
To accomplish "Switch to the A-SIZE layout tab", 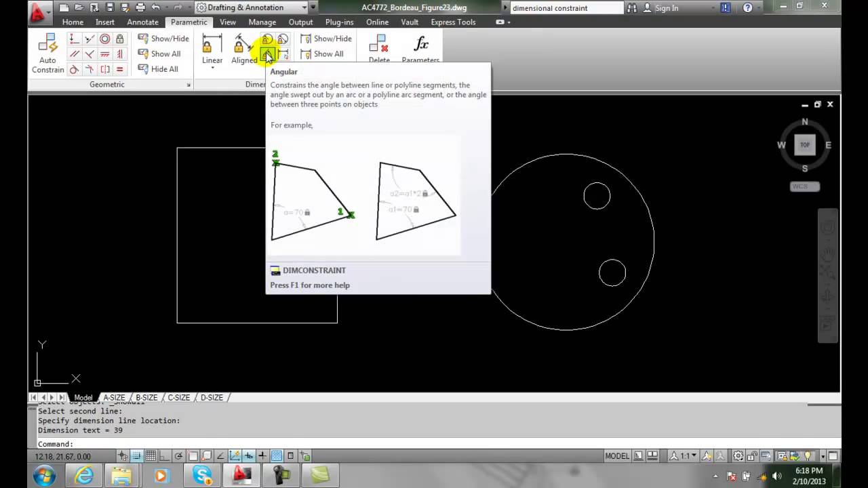I will coord(114,398).
